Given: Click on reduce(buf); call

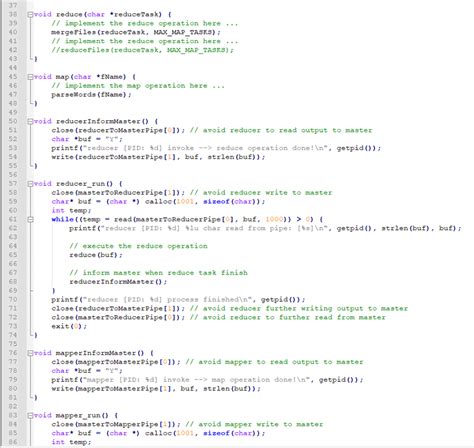Looking at the screenshot, I should coord(96,255).
